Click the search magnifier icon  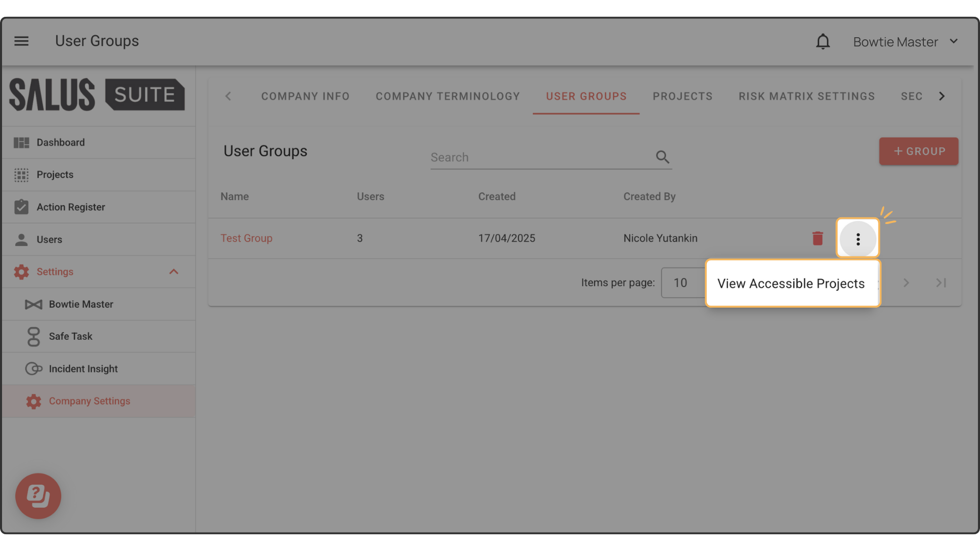tap(663, 157)
